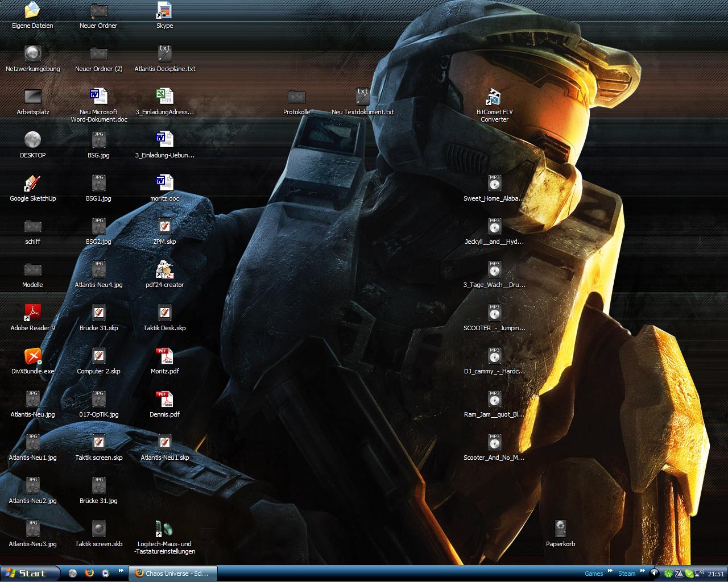Click the Skype status tray icon
The image size is (728, 582).
(x=689, y=573)
